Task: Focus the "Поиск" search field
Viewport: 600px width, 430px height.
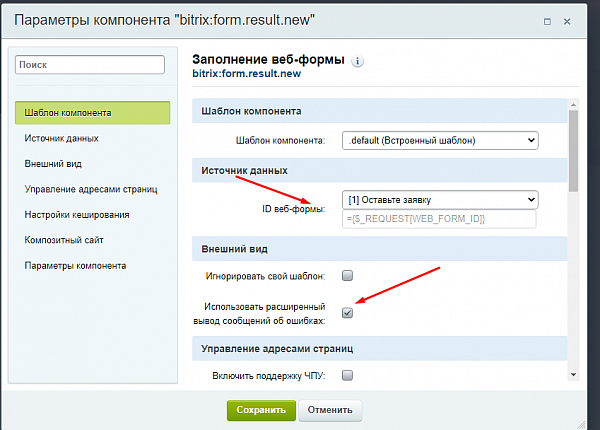Action: [90, 64]
